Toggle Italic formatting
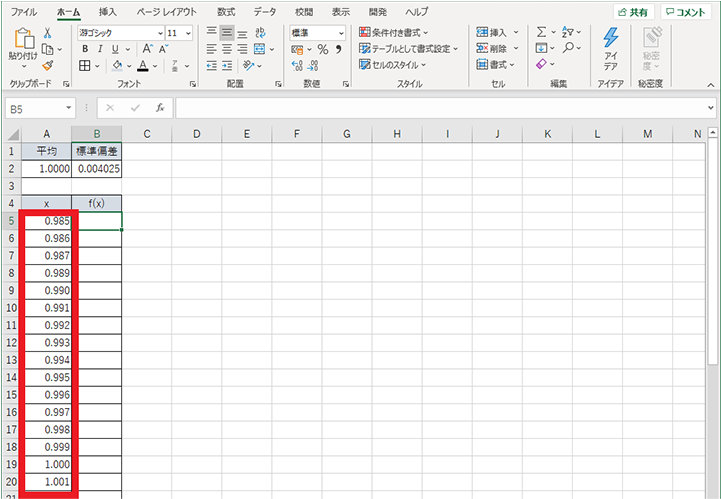 click(x=100, y=49)
